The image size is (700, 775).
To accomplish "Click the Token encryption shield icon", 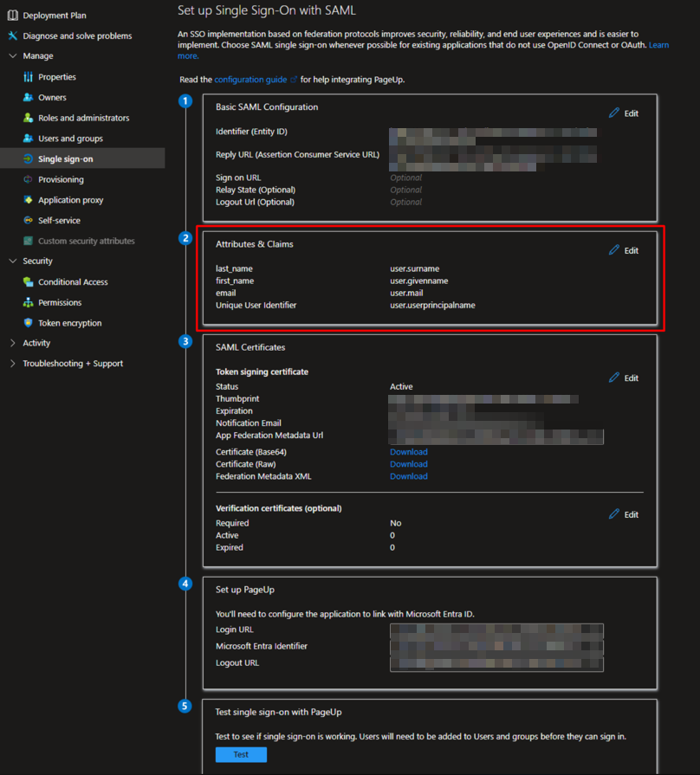I will tap(29, 323).
